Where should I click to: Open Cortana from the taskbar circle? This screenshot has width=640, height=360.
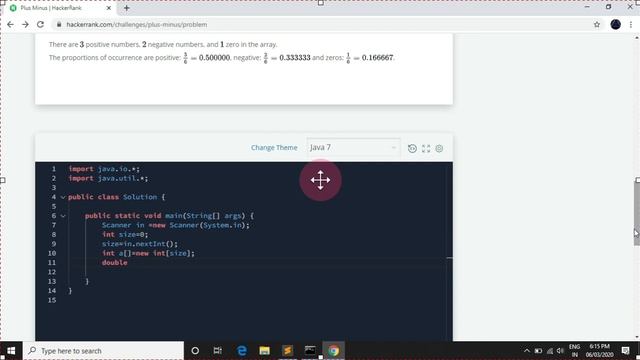(195, 351)
